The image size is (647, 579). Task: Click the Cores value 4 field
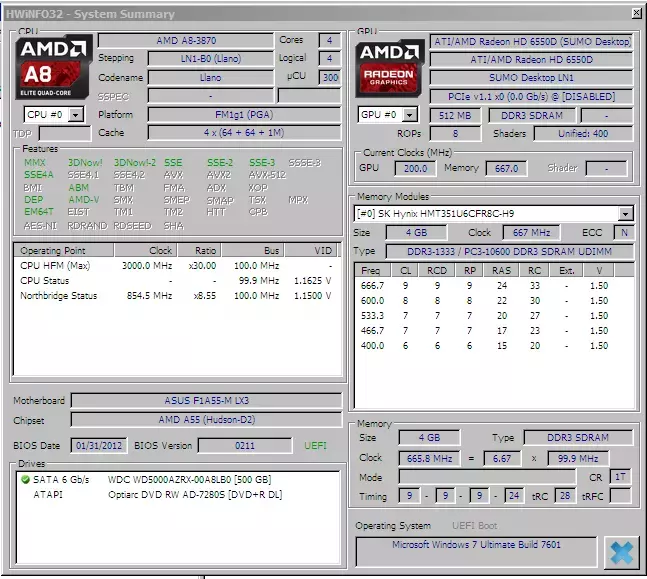click(329, 40)
